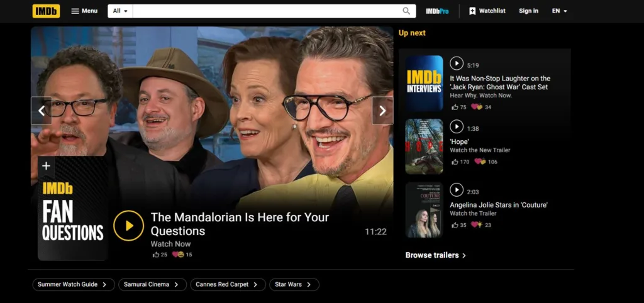Open Samurai Cinema chip
Image resolution: width=644 pixels, height=303 pixels.
[152, 285]
